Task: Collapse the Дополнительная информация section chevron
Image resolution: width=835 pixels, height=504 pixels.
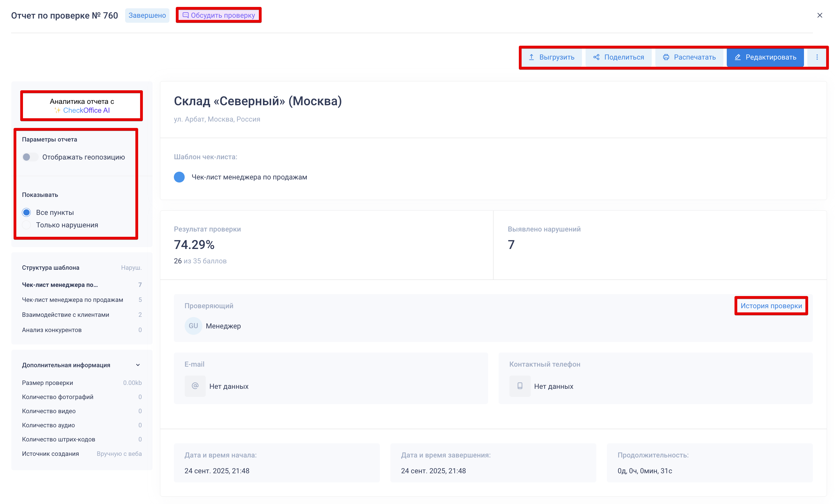Action: (138, 365)
